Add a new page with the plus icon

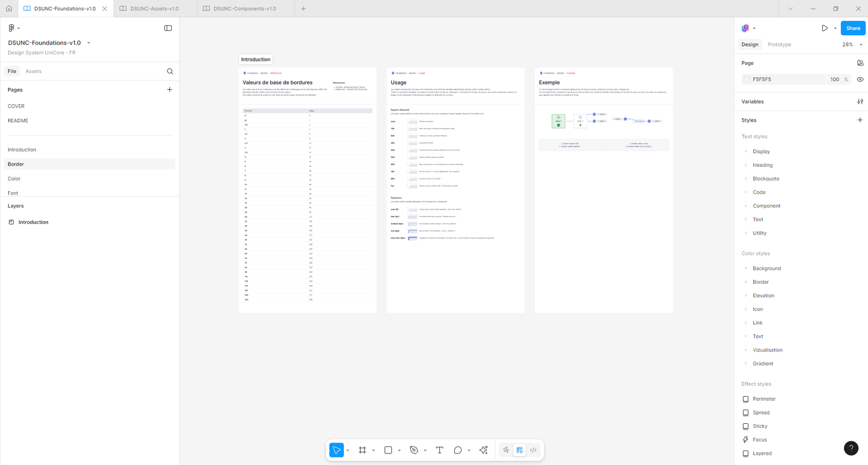pyautogui.click(x=170, y=90)
